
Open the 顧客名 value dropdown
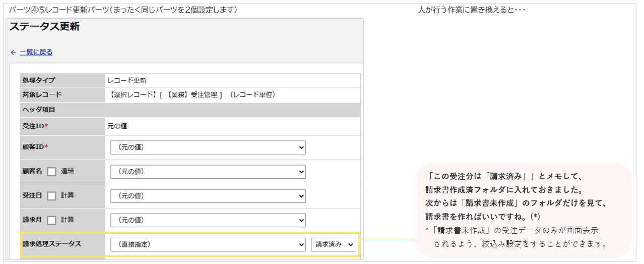coord(208,172)
